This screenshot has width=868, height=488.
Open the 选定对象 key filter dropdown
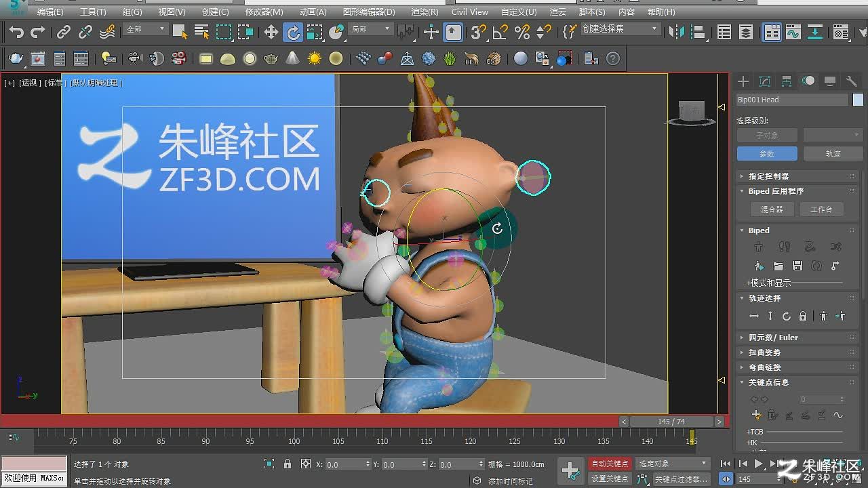672,464
